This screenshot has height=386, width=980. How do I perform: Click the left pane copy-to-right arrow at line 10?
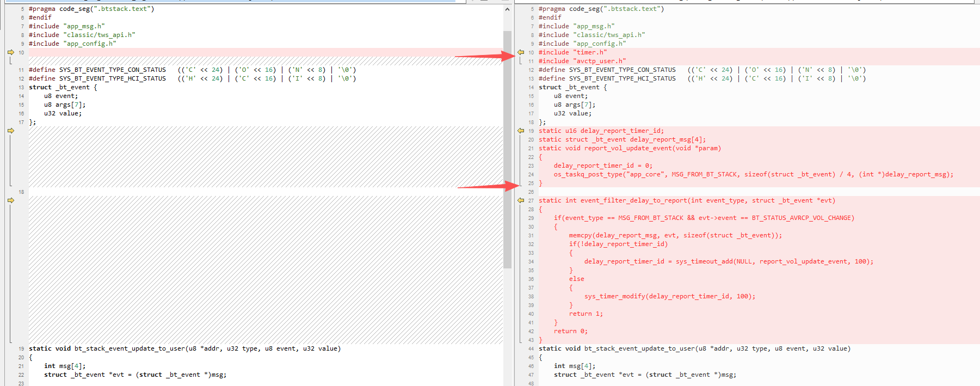pos(11,52)
